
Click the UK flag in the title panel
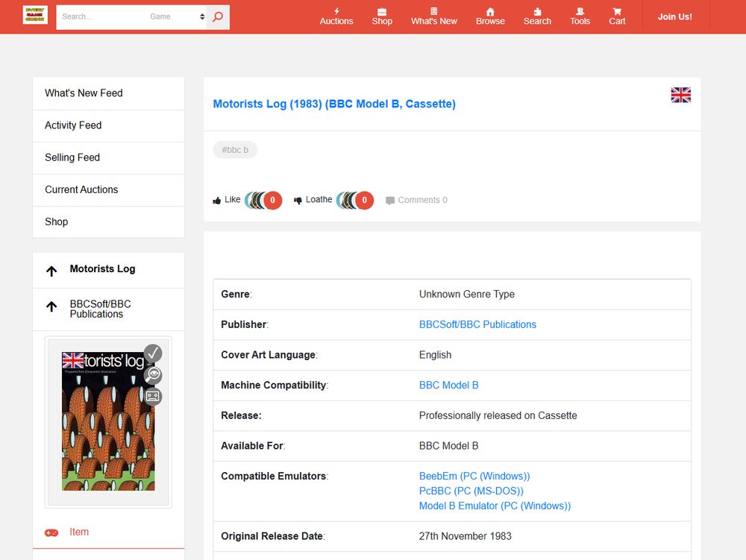[x=681, y=95]
